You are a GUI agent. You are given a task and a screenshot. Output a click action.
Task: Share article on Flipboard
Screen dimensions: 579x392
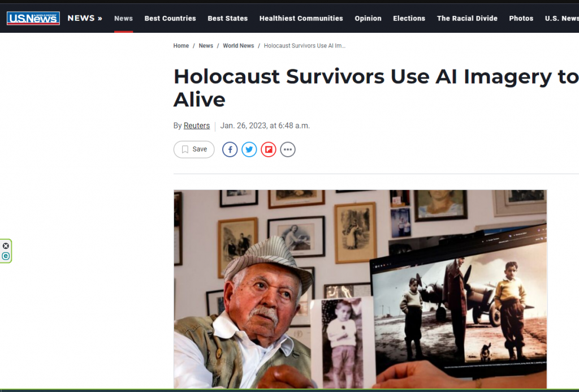[269, 150]
